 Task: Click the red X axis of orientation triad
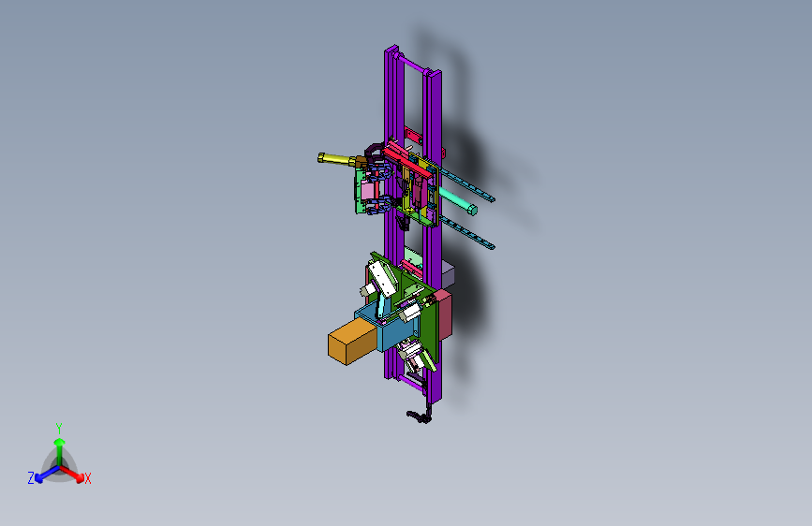coord(73,474)
